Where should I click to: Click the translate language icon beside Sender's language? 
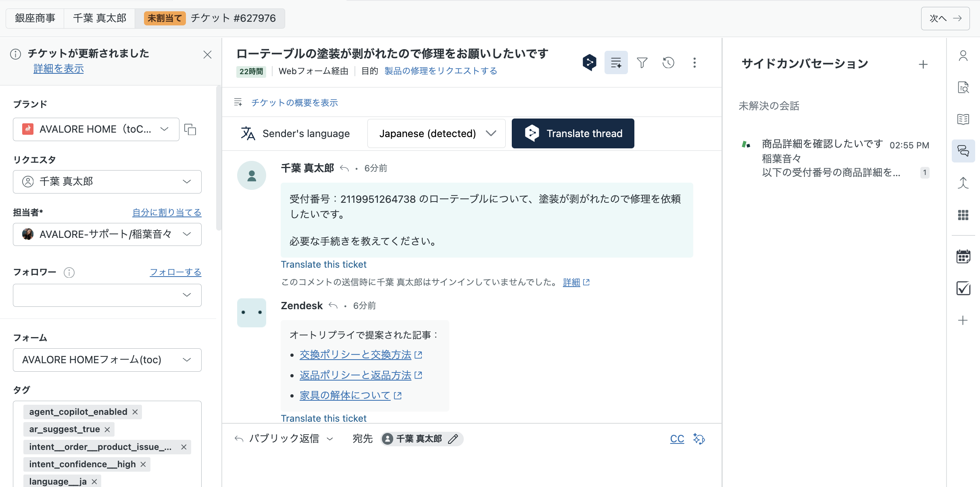248,133
